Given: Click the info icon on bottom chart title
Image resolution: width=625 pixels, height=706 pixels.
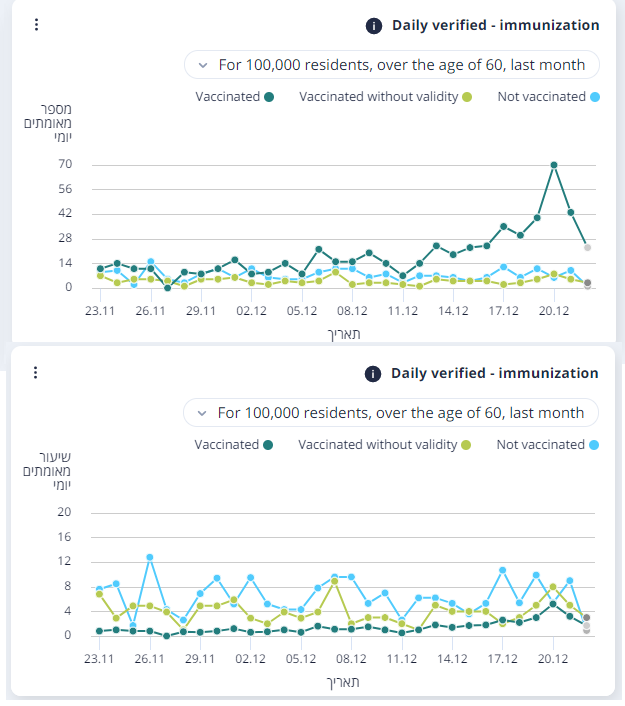Looking at the screenshot, I should [374, 374].
